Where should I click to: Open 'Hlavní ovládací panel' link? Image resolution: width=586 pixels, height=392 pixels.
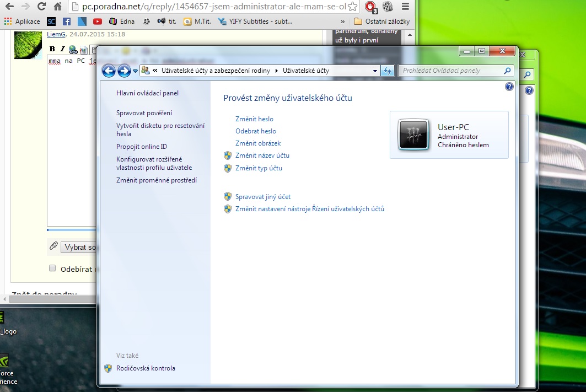coord(147,93)
